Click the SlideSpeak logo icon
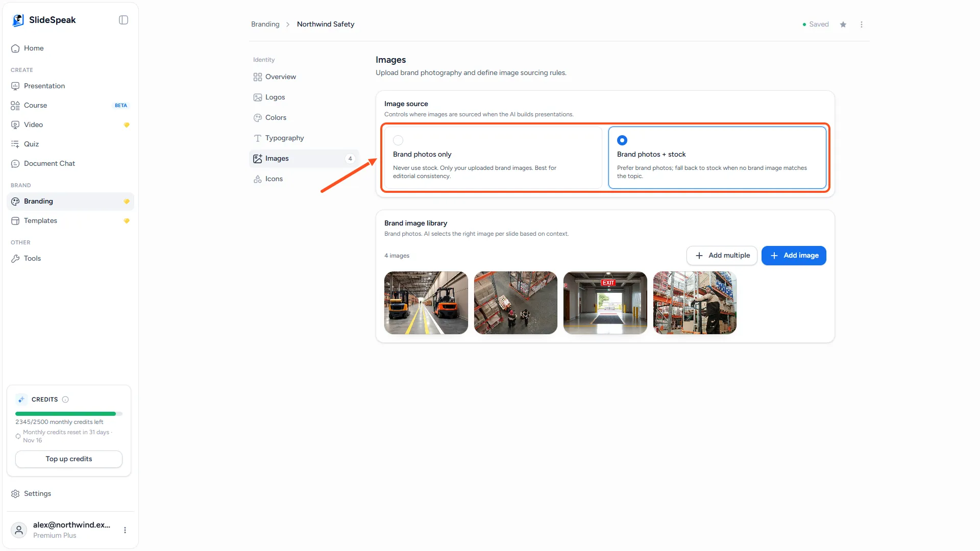 tap(18, 20)
